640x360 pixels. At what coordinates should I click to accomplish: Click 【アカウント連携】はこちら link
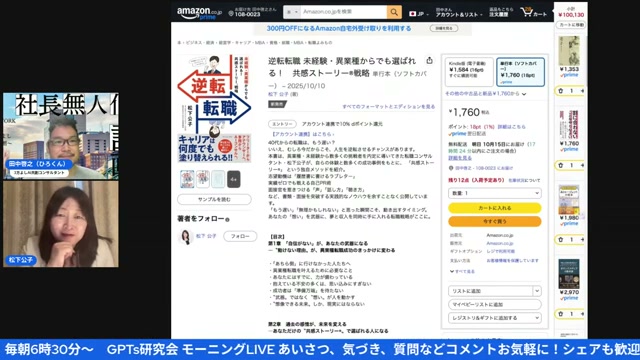(302, 134)
